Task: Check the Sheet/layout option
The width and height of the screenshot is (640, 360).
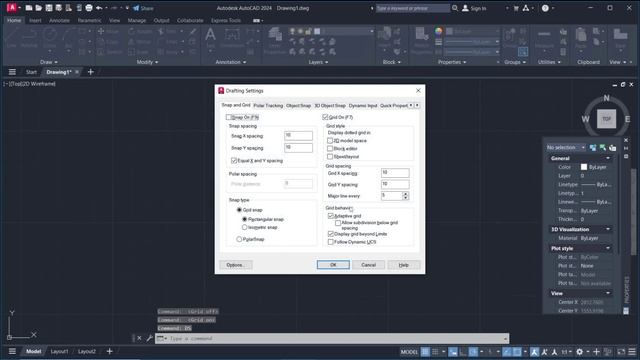Action: [x=330, y=156]
